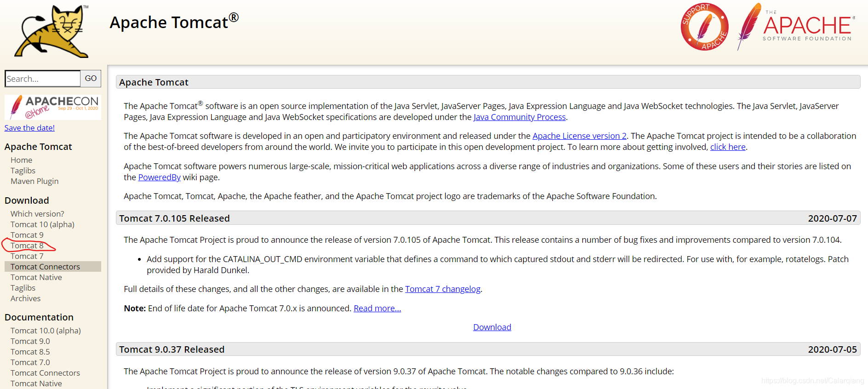
Task: Open Apache License version 2 link
Action: (x=580, y=136)
